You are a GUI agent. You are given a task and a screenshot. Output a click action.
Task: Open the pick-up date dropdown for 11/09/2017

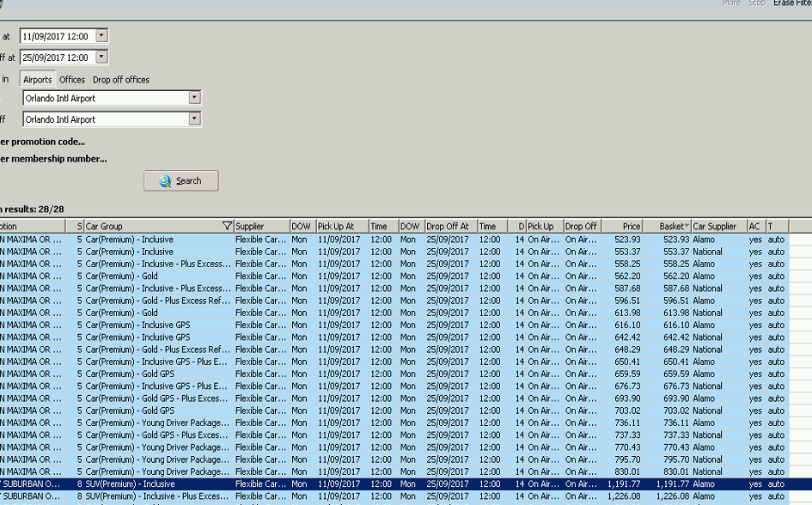(x=101, y=35)
